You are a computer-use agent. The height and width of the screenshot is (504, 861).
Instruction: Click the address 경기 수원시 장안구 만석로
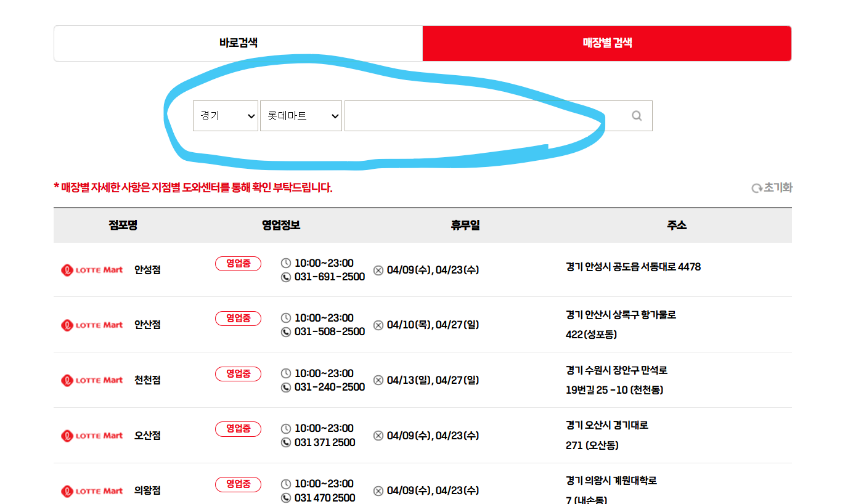coord(616,370)
